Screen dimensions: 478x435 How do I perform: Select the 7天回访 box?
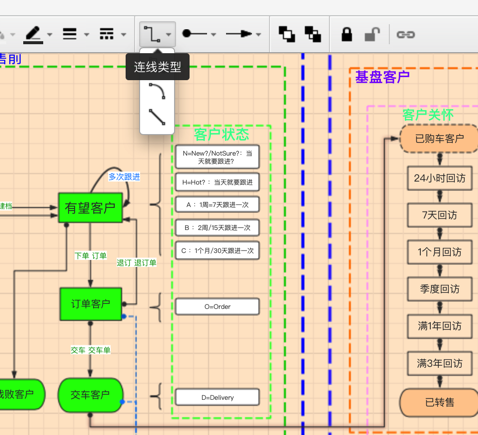440,215
